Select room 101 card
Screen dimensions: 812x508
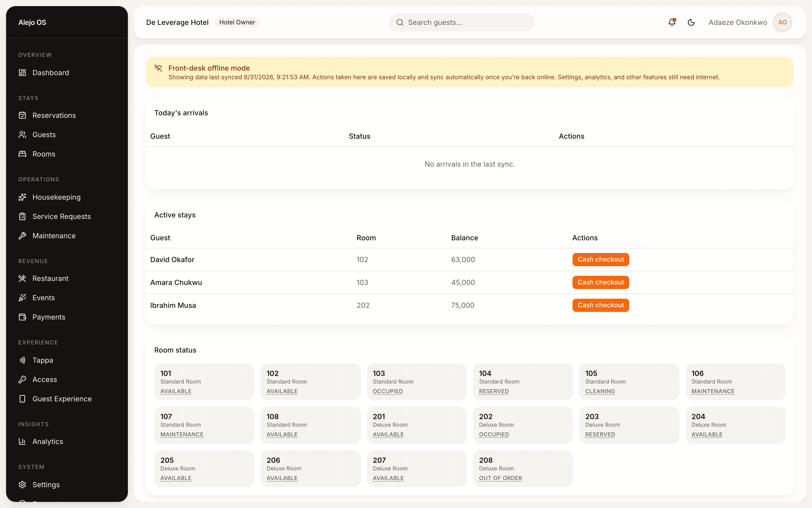204,382
